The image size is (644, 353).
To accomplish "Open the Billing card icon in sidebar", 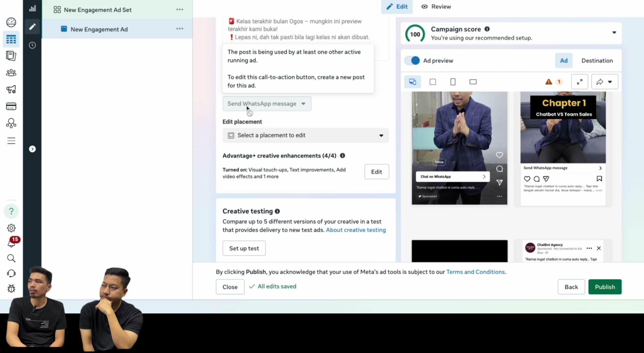I will [11, 106].
